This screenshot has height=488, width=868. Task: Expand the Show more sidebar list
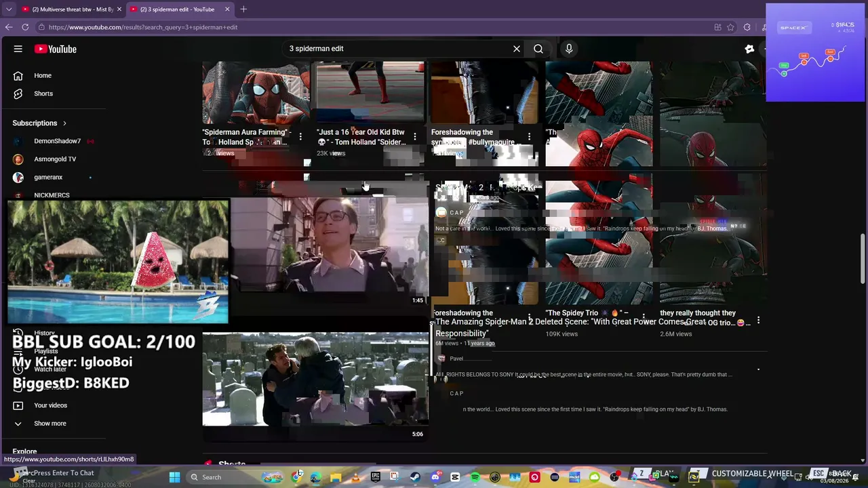(50, 424)
